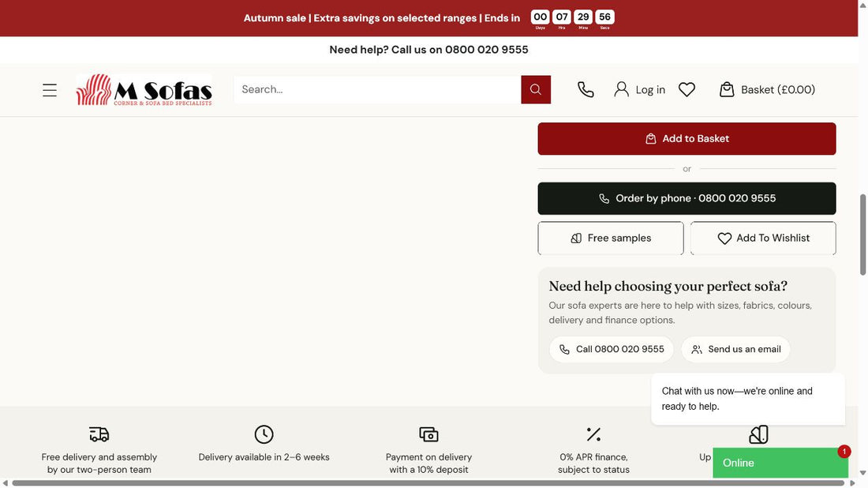Image resolution: width=868 pixels, height=488 pixels.
Task: Click the scroll left arrow
Action: (x=5, y=483)
